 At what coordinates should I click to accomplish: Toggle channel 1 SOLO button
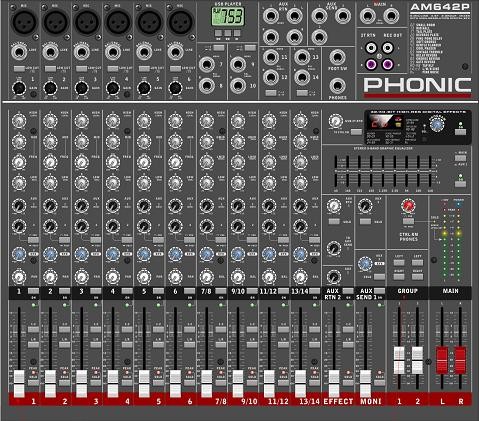(33, 383)
